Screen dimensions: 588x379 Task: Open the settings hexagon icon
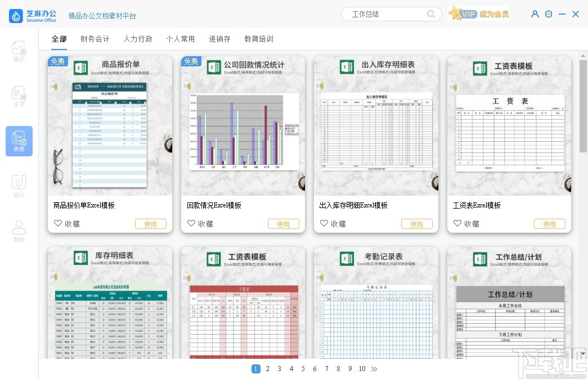point(549,14)
